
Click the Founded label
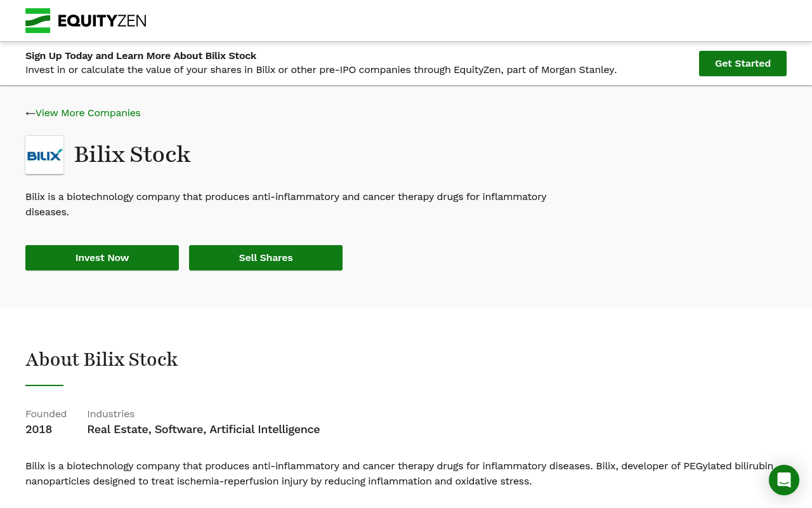[x=46, y=414]
